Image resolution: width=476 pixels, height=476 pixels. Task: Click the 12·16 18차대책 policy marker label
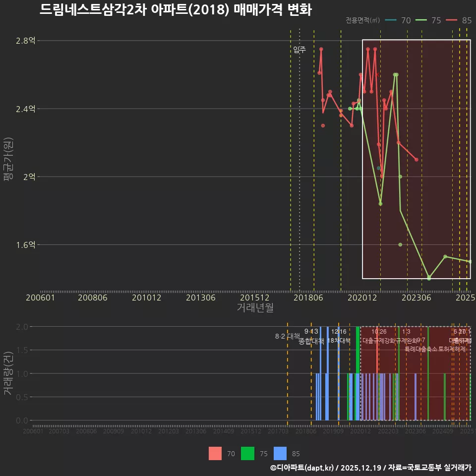(339, 336)
